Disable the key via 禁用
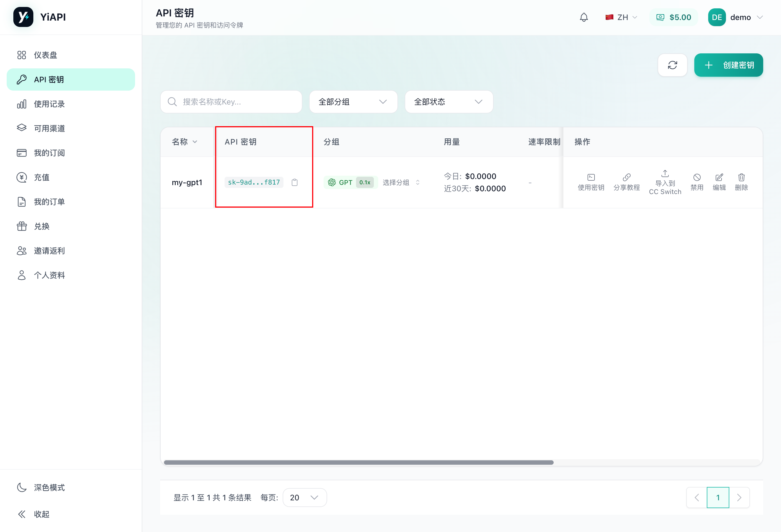Viewport: 781px width, 532px height. tap(697, 182)
